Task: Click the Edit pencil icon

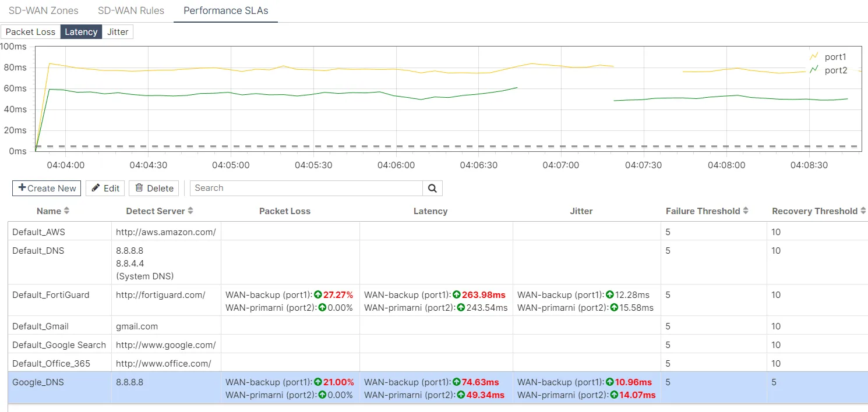Action: [x=97, y=188]
